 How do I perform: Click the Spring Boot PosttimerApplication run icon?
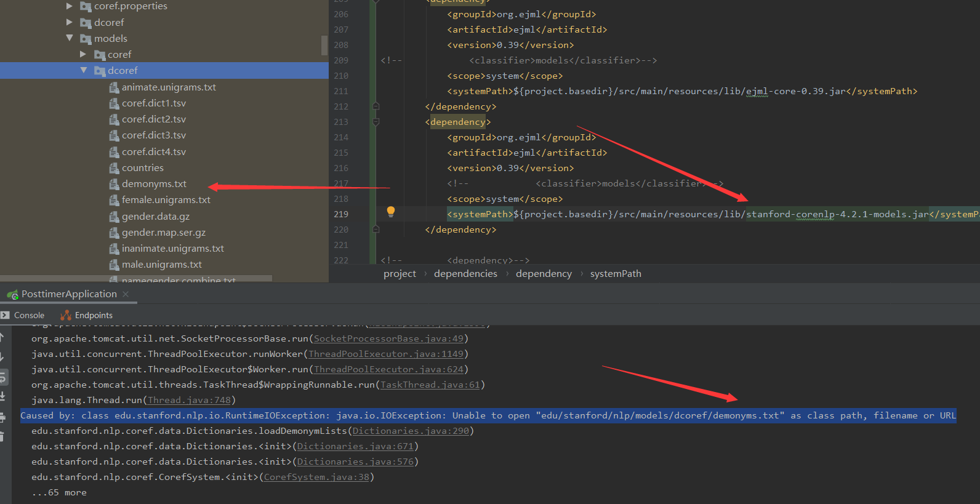12,295
